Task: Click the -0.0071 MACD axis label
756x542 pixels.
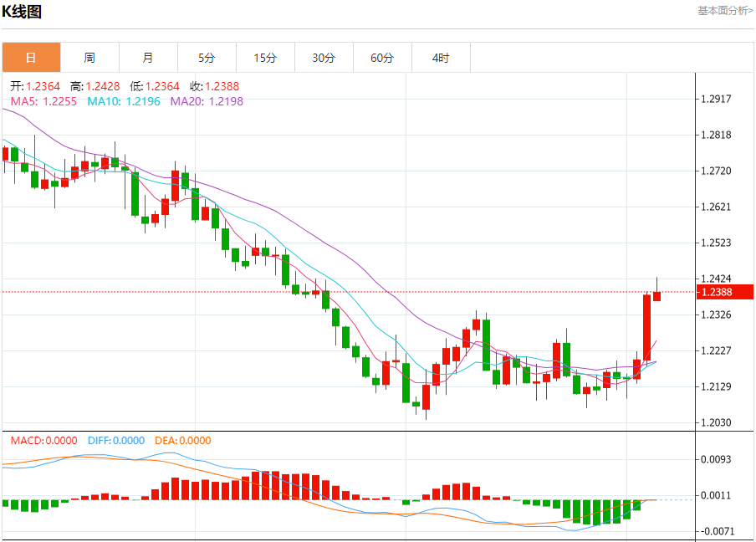Action: (x=716, y=531)
